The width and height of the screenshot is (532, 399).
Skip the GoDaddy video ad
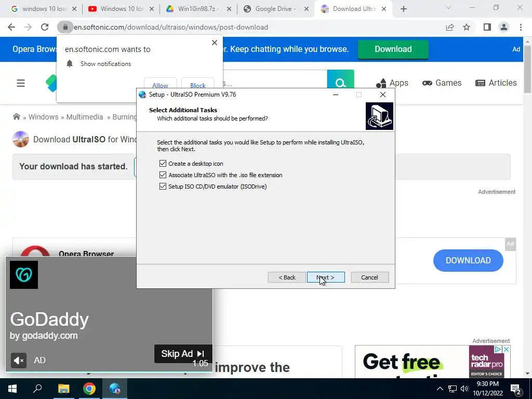point(183,353)
